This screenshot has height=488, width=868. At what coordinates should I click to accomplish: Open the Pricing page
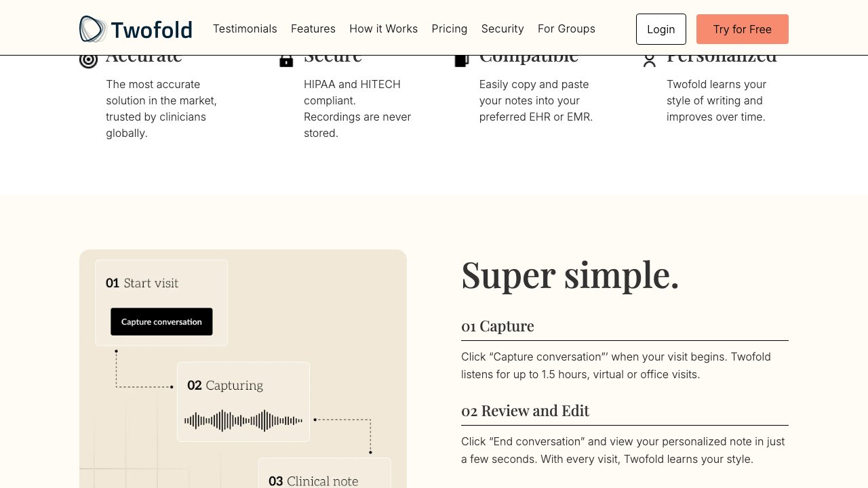click(x=449, y=28)
